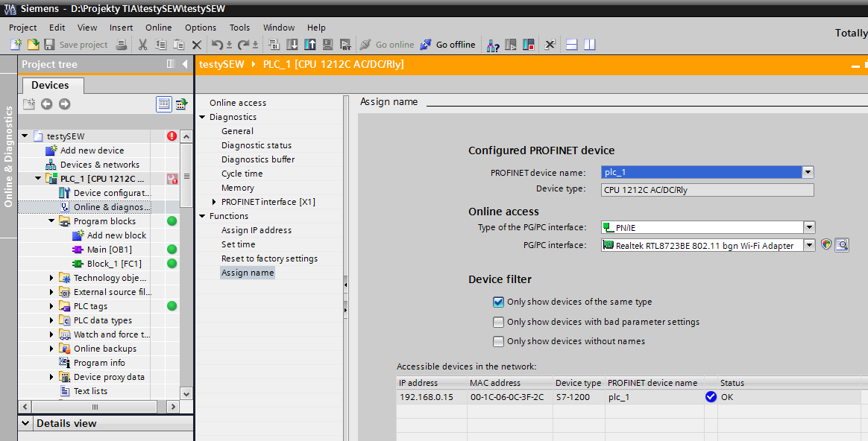Viewport: 868px width, 441px height.
Task: Open the Insert menu
Action: click(x=122, y=27)
